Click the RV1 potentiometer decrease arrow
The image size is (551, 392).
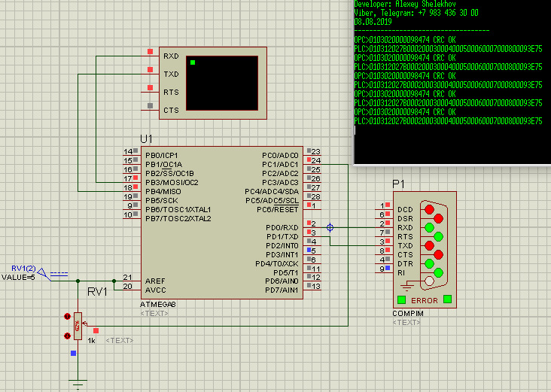pos(68,336)
